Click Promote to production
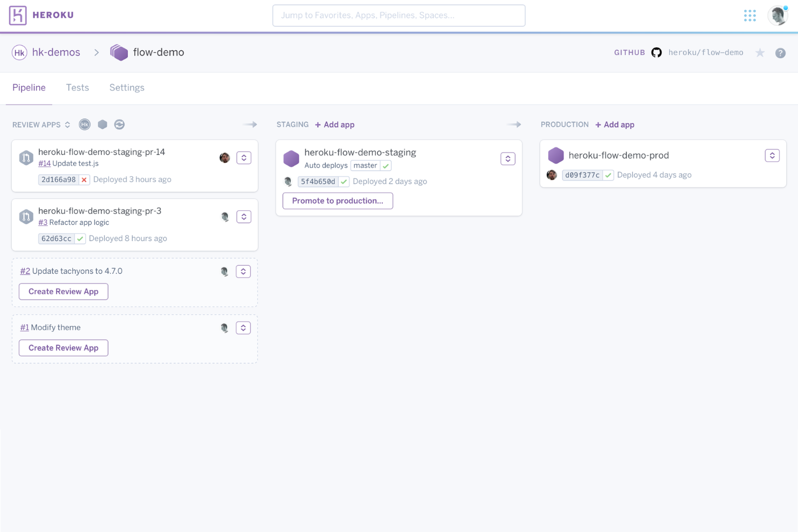This screenshot has height=532, width=798. point(338,201)
